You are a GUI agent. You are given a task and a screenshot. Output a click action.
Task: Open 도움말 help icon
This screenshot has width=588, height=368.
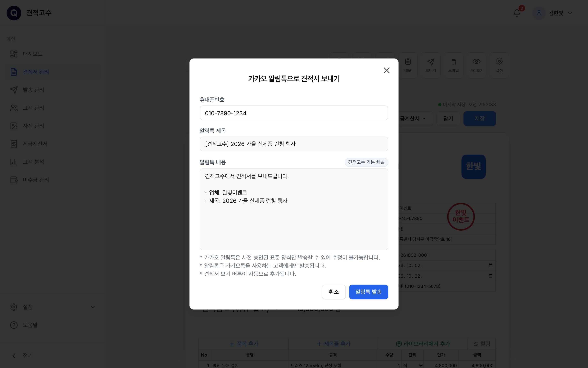(x=14, y=325)
